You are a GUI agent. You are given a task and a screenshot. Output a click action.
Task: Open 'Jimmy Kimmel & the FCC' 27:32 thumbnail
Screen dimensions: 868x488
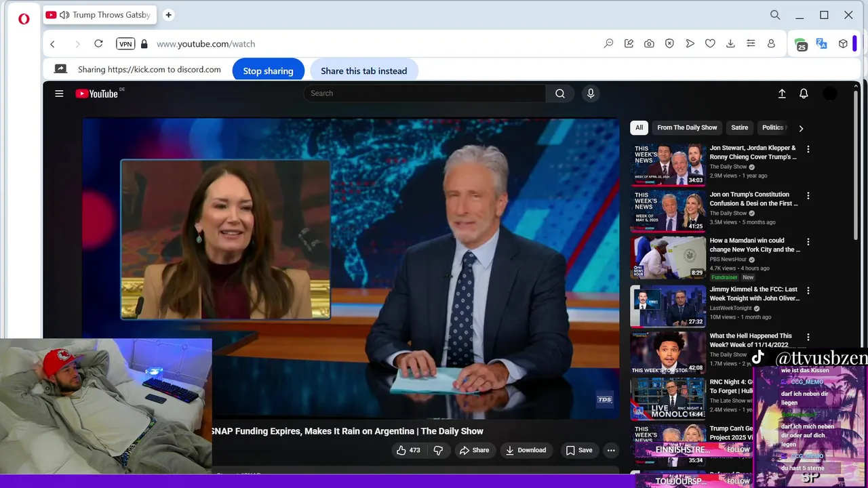(668, 306)
